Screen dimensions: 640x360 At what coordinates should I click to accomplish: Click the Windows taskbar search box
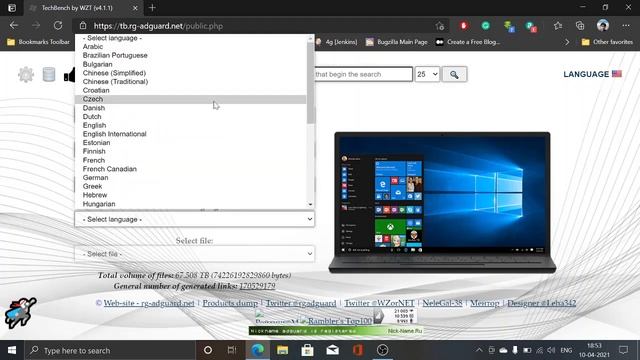(x=111, y=350)
